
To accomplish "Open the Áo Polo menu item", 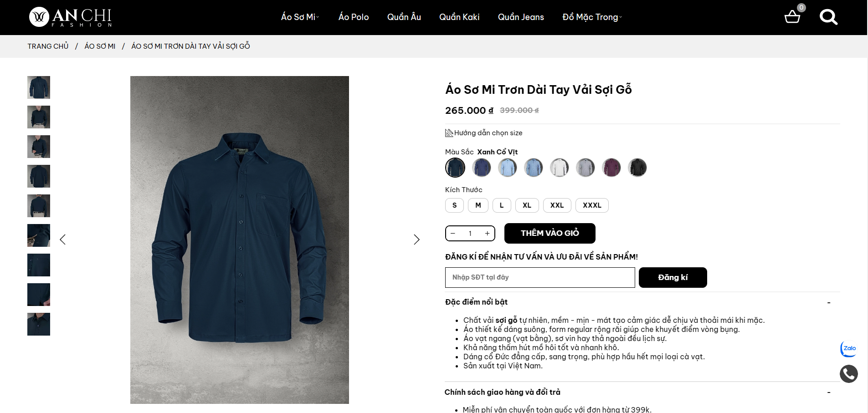I will [354, 17].
